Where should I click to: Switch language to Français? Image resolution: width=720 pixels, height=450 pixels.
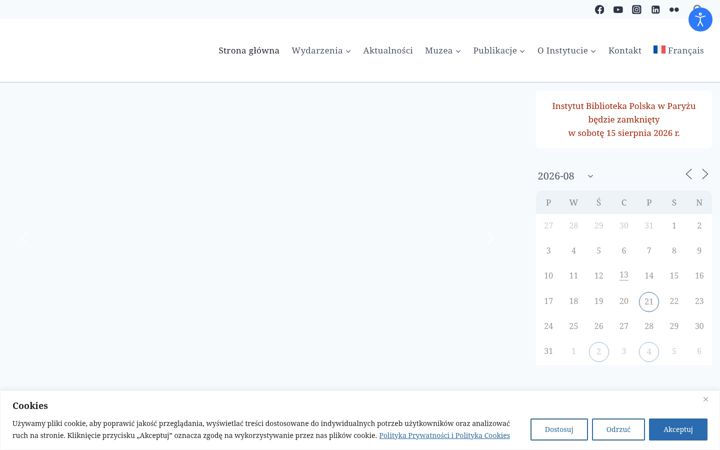678,51
